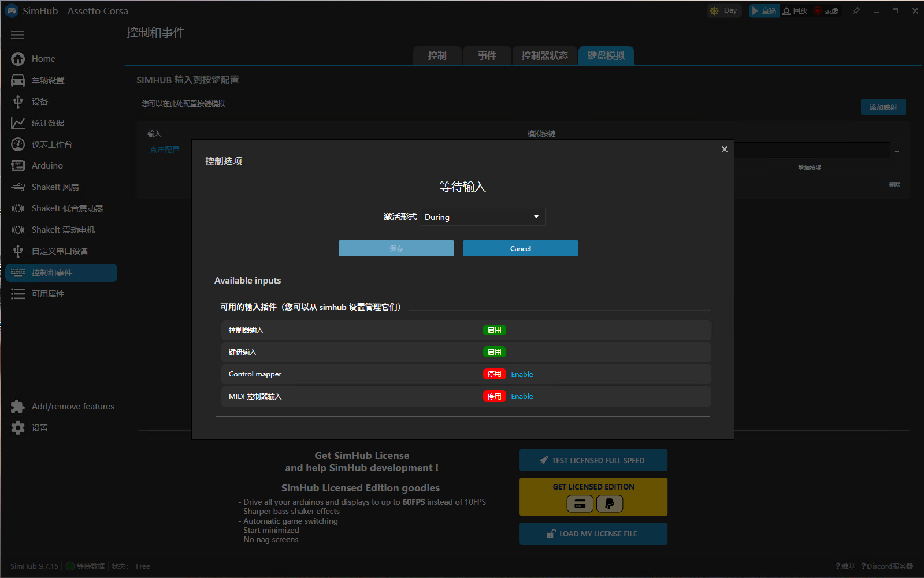The width and height of the screenshot is (924, 578).
Task: Click the 增加按键 link
Action: coord(810,168)
